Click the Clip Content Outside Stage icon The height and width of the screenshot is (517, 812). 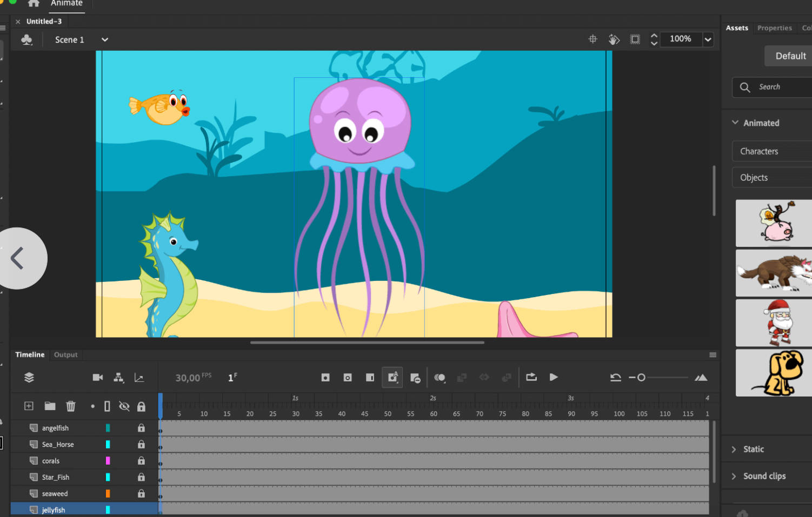click(635, 39)
